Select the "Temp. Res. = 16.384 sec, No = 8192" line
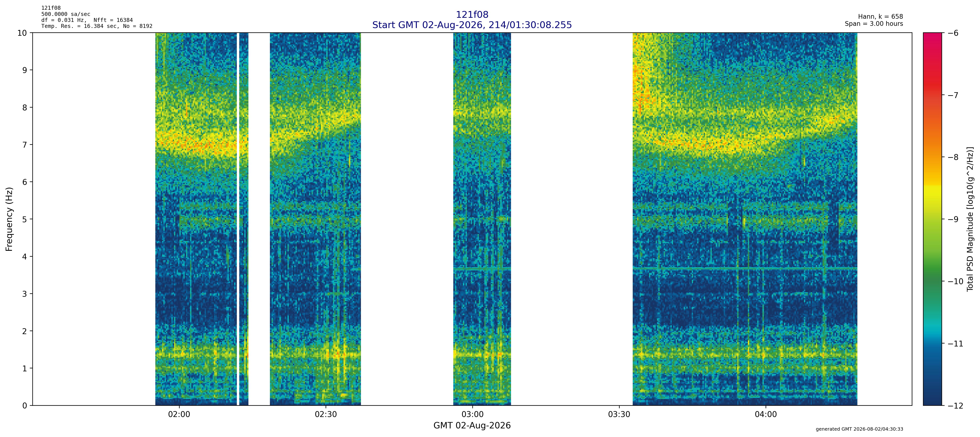The height and width of the screenshot is (437, 980). pyautogui.click(x=97, y=26)
